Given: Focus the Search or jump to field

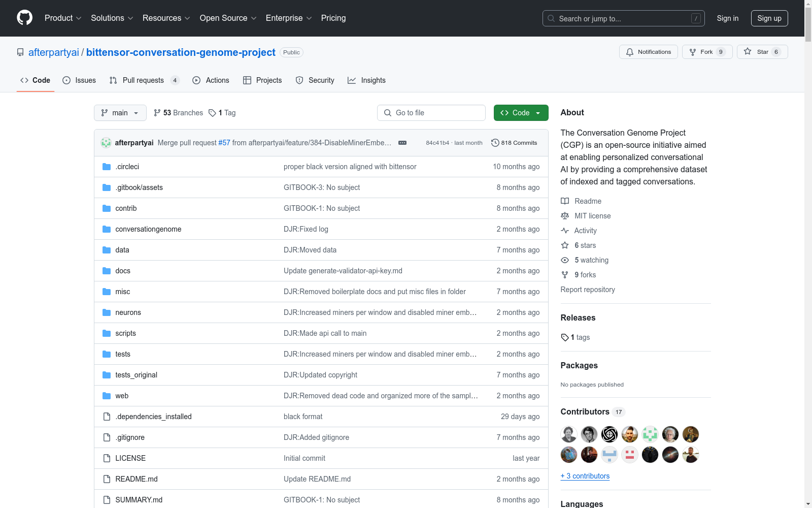Looking at the screenshot, I should point(624,18).
